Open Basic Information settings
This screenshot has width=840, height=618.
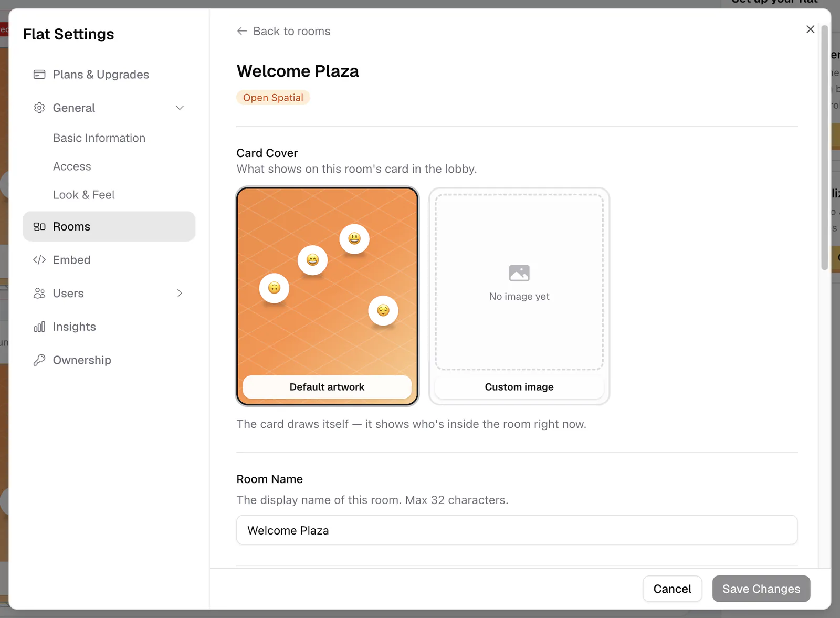point(99,138)
